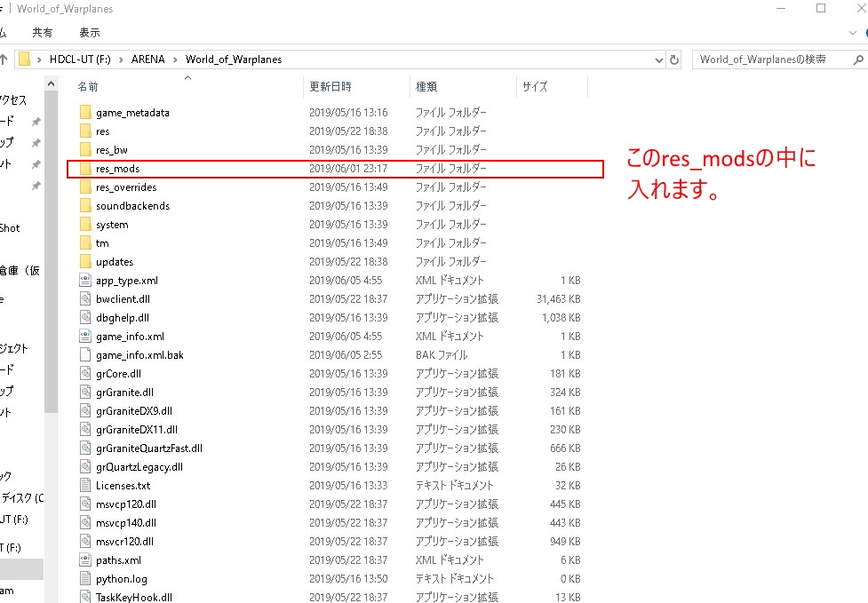Screen dimensions: 868x603
Task: Click World_of_Warplanes breadcrumb segment
Action: pyautogui.click(x=234, y=60)
